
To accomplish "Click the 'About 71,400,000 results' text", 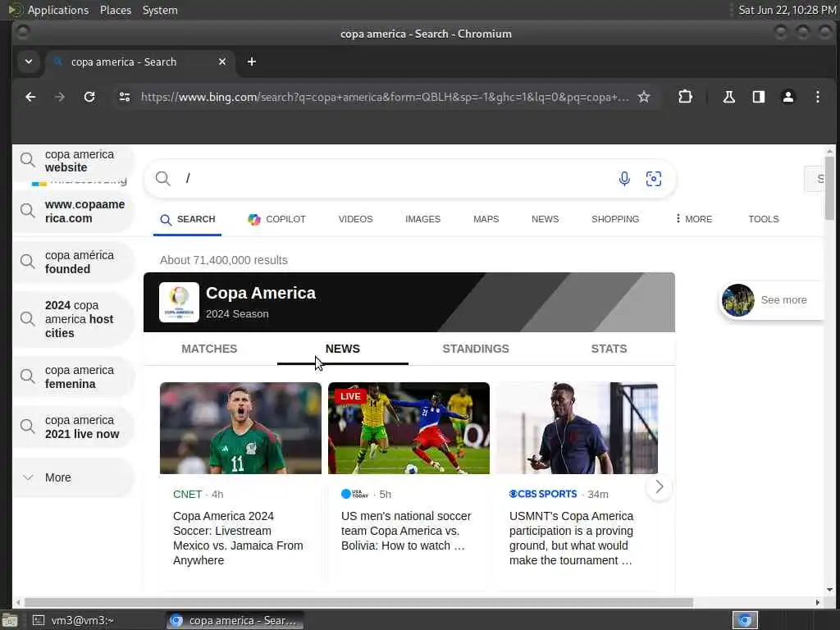I will tap(223, 260).
